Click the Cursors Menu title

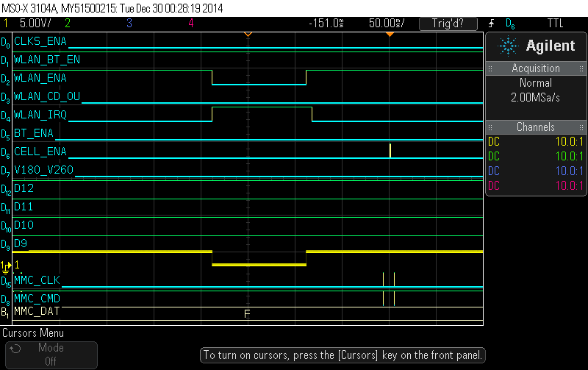[x=33, y=332]
